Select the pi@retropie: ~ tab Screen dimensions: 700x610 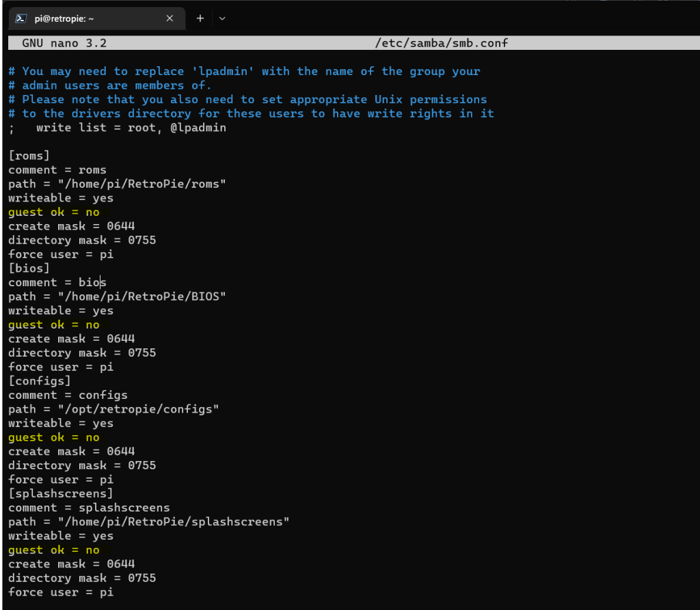[89, 18]
